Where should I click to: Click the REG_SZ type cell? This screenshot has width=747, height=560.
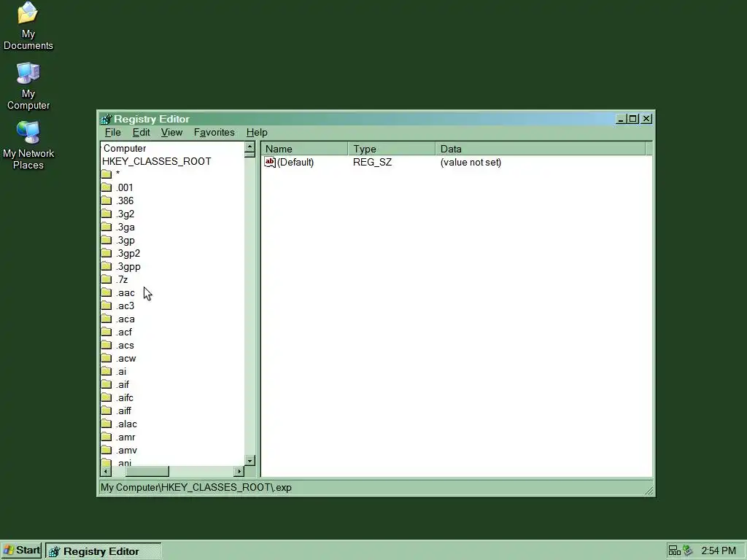coord(373,163)
